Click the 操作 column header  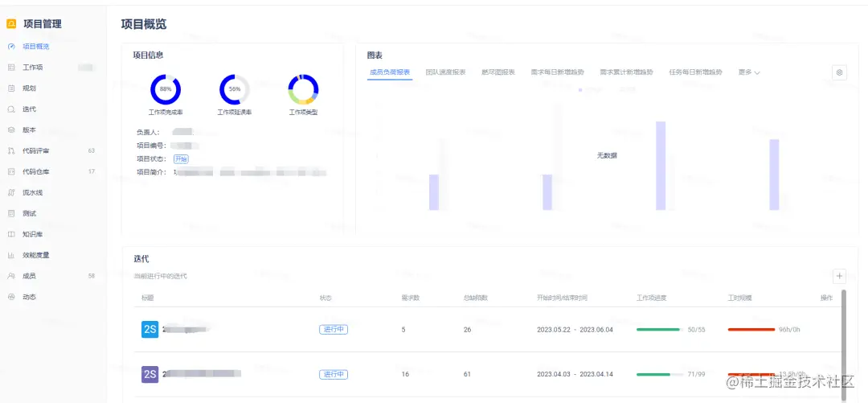coord(826,298)
